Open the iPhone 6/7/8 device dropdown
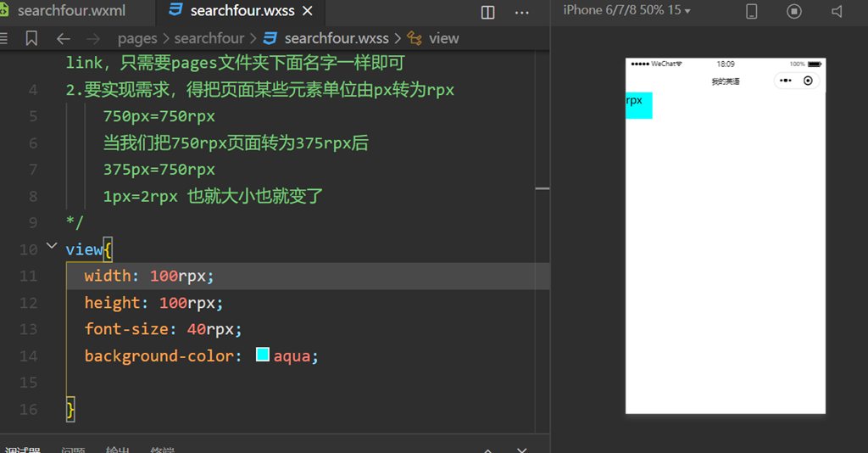 [x=626, y=10]
